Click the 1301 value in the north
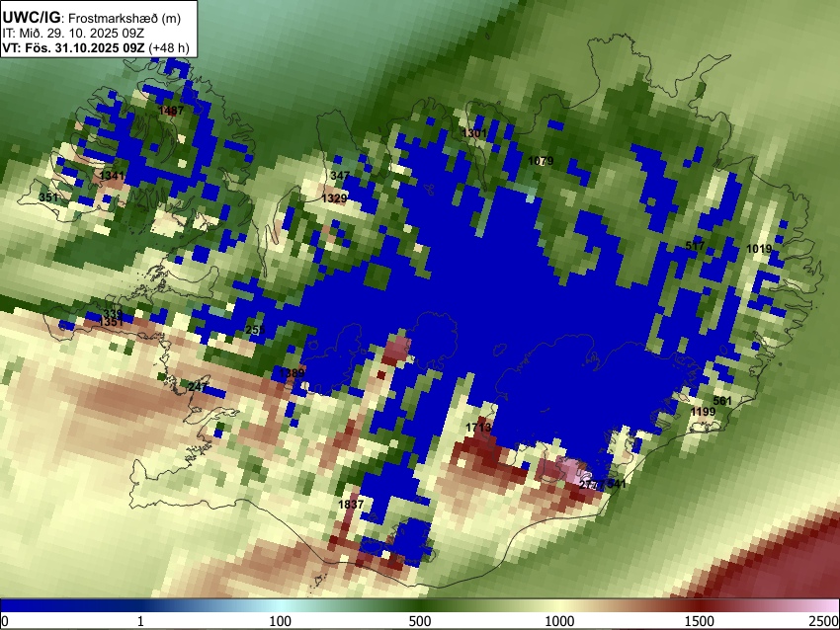 pos(474,133)
